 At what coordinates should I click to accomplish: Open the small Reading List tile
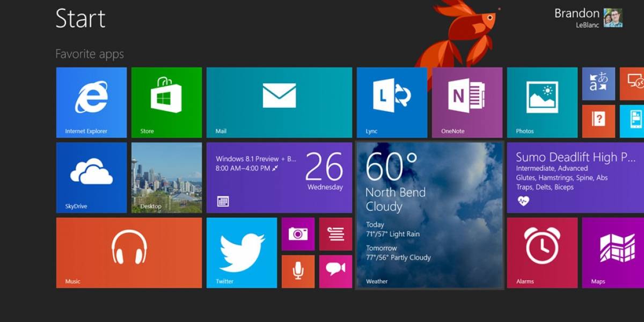[335, 234]
